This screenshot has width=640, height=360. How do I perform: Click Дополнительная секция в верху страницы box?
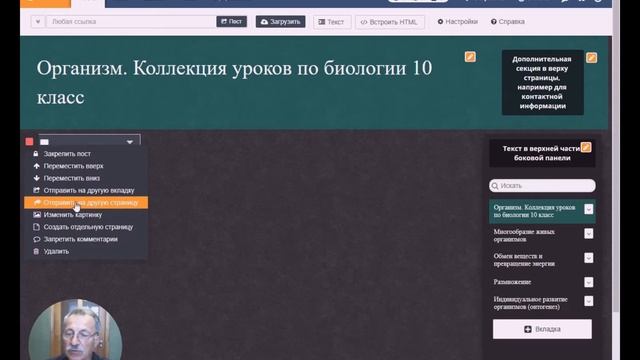point(542,82)
